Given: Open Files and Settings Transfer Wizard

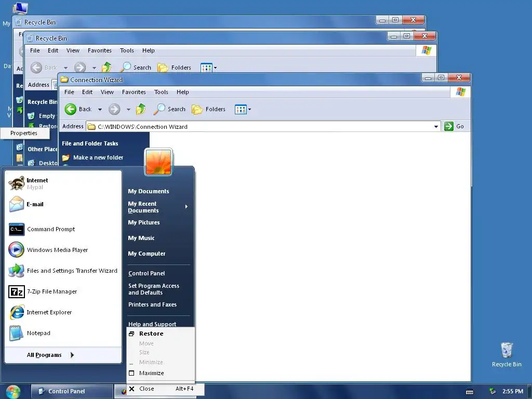Looking at the screenshot, I should pos(63,271).
